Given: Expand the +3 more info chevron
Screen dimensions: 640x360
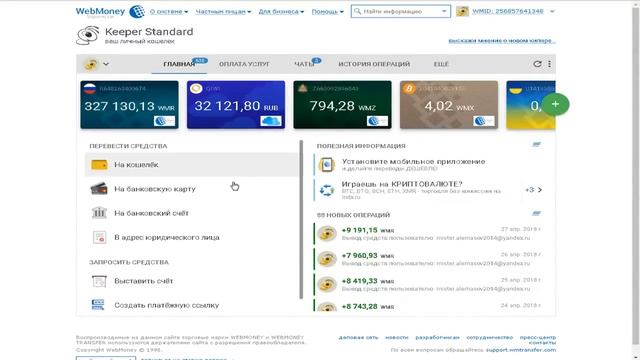Looking at the screenshot, I should click(540, 190).
